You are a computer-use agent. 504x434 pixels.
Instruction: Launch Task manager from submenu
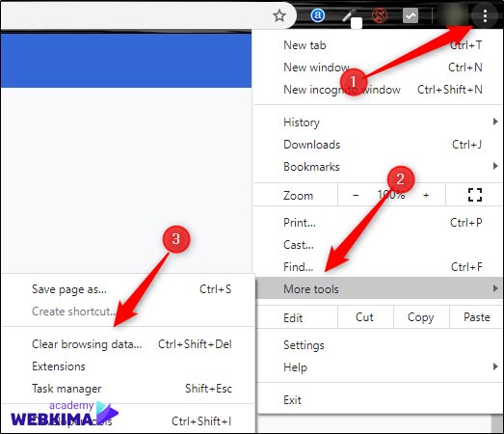click(x=128, y=389)
